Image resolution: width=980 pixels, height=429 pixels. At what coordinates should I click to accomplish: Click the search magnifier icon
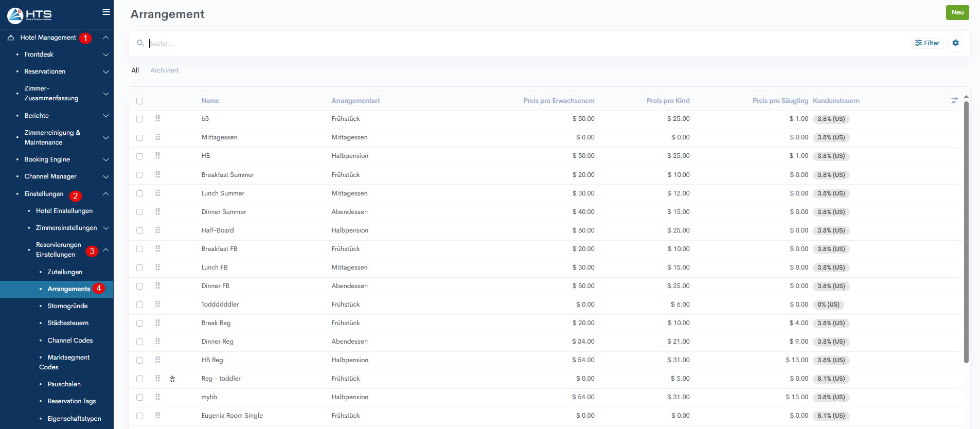[x=140, y=43]
